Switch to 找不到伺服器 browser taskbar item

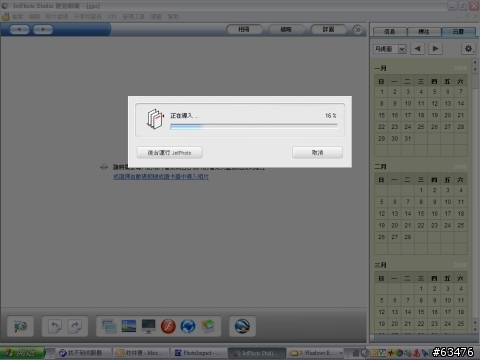pos(83,353)
